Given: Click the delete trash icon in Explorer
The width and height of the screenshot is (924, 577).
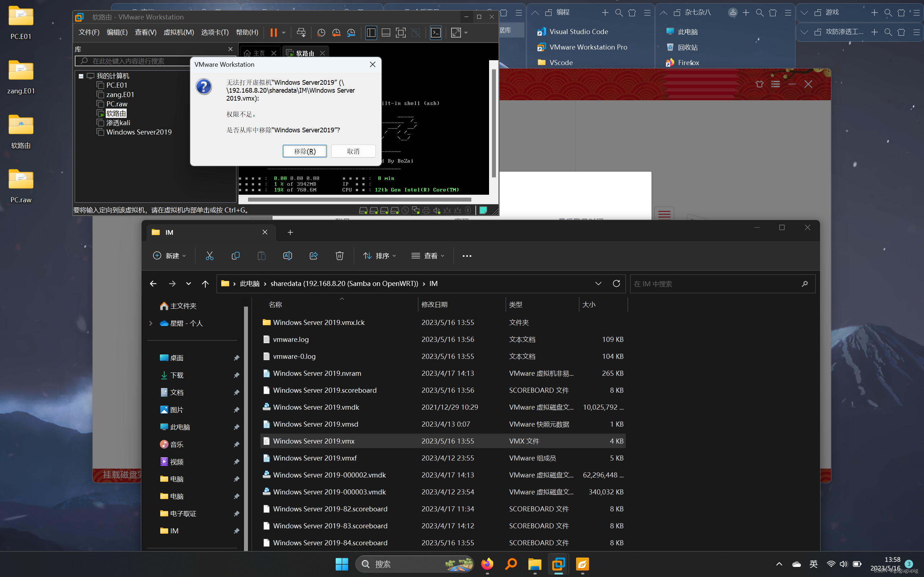Looking at the screenshot, I should 339,256.
